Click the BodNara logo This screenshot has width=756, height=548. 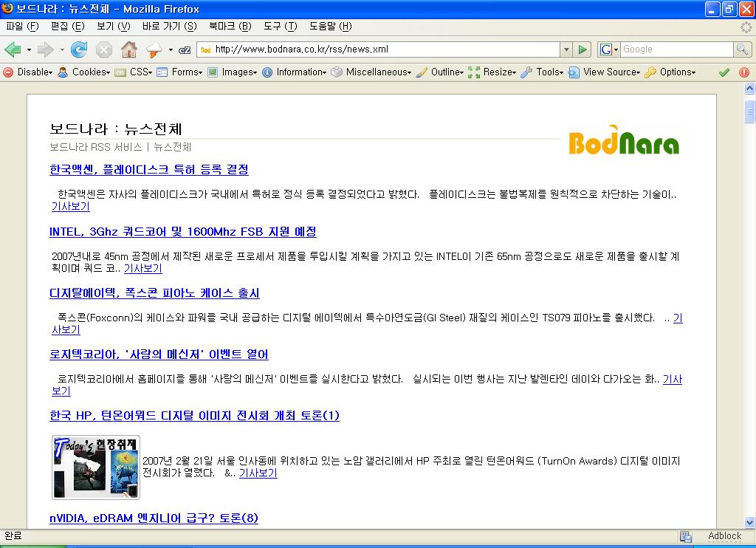click(x=624, y=140)
